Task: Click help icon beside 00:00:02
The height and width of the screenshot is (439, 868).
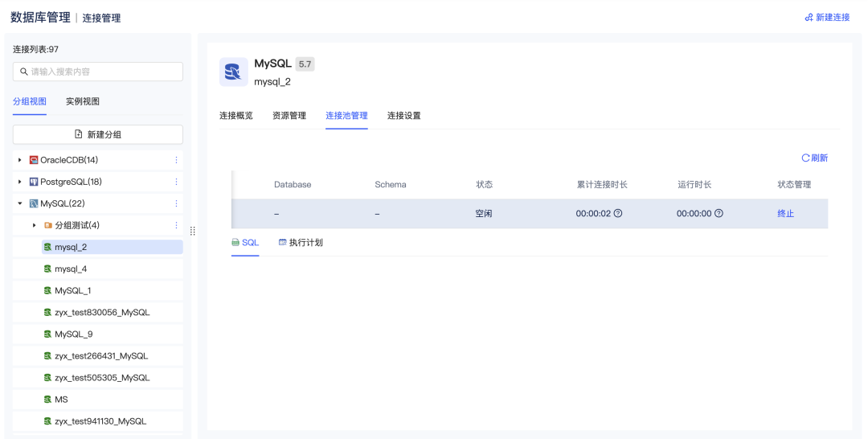Action: click(618, 213)
